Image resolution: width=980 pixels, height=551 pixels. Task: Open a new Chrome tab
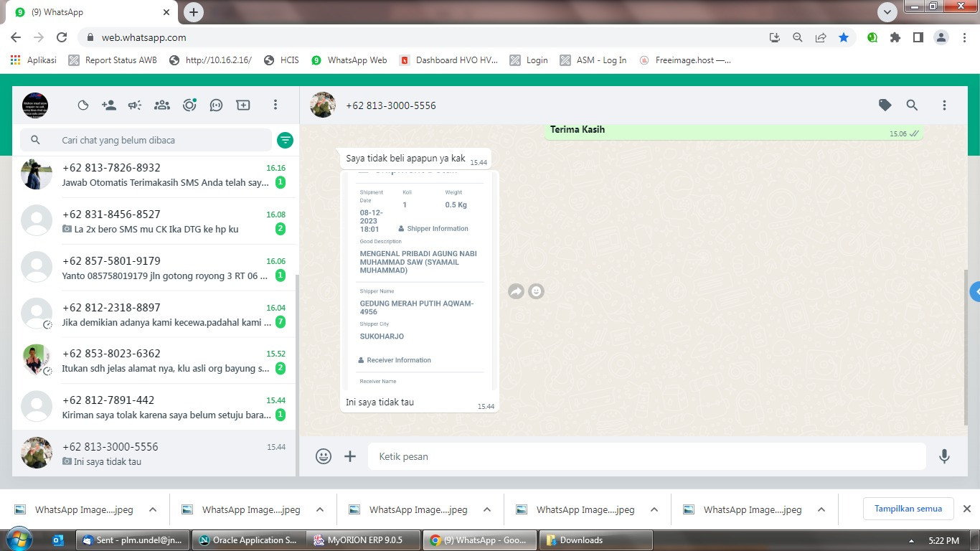(194, 11)
